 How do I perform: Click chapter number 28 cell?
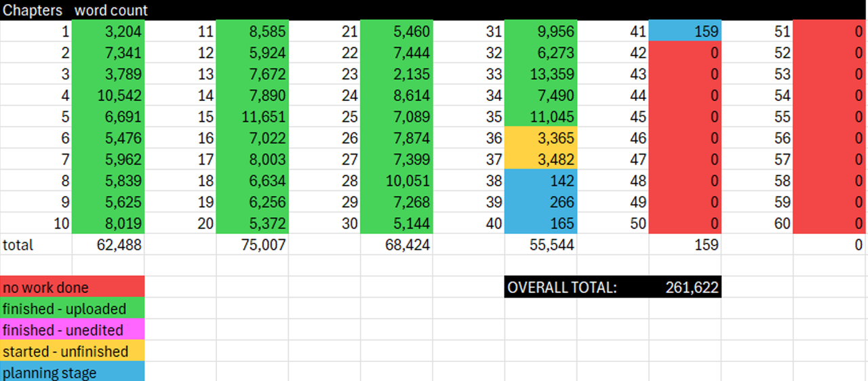tap(324, 180)
